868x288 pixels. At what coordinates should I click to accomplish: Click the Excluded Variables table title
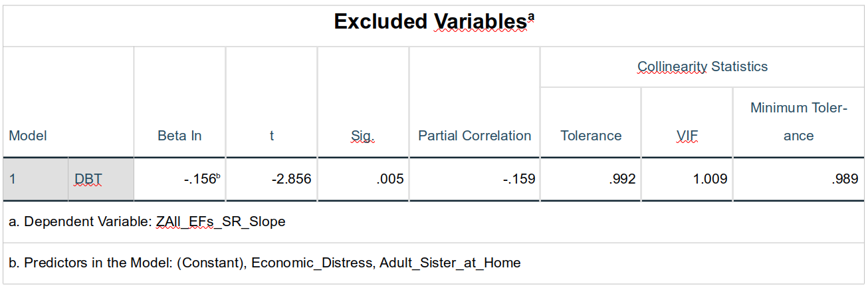point(434,22)
